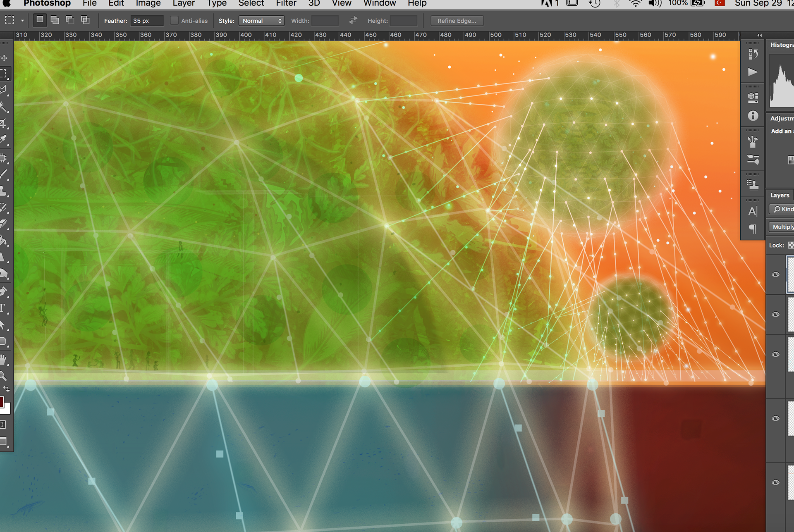Click the dark red foreground color swatch
This screenshot has width=794, height=532.
(x=2, y=401)
